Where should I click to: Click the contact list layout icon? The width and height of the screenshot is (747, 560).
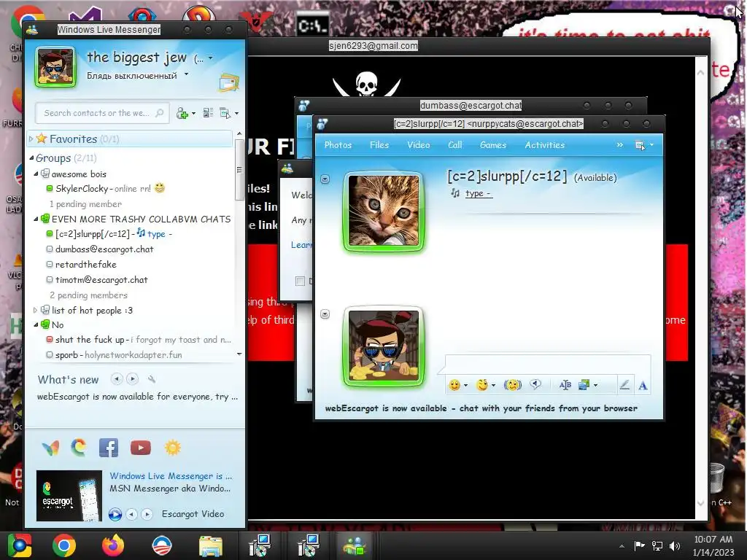208,113
